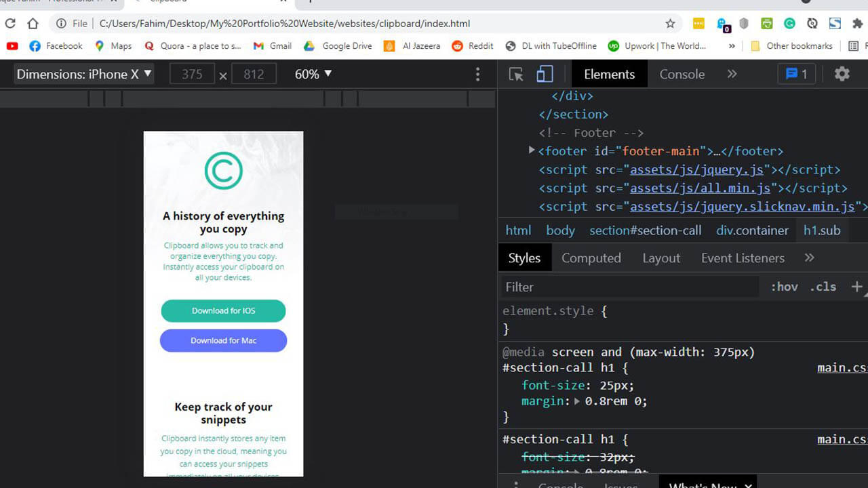Expand the footer-main element node

532,150
